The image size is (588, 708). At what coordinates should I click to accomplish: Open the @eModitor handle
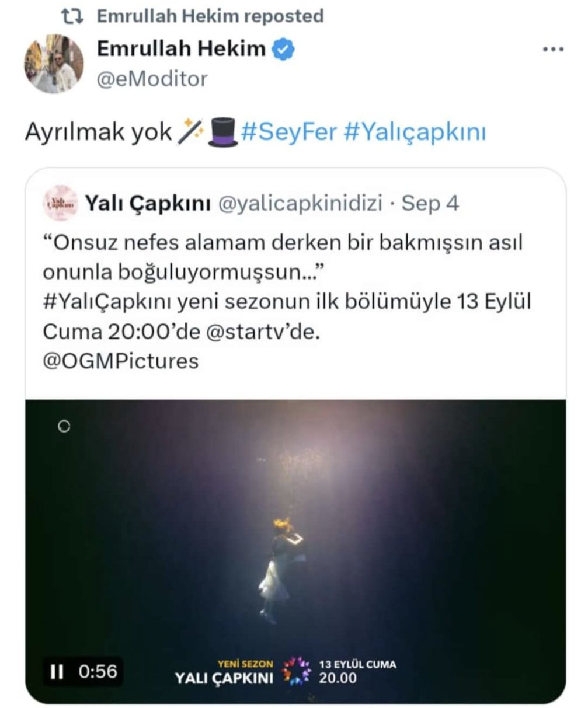tap(152, 78)
